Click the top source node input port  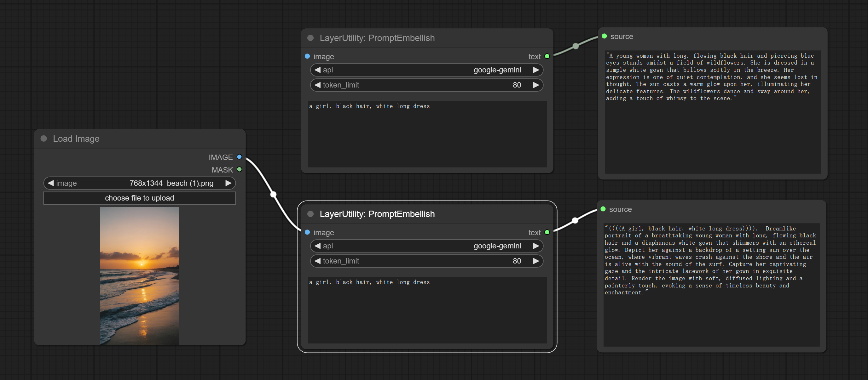pos(604,36)
